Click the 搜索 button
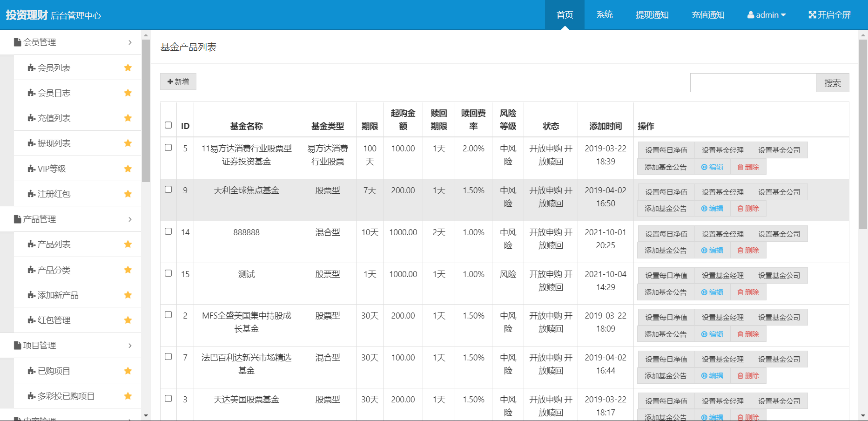868x421 pixels. 833,83
